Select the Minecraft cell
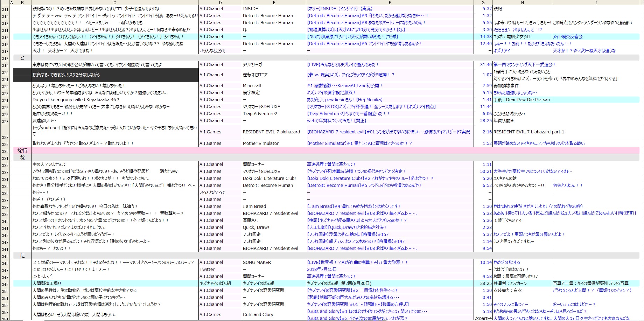This screenshot has width=644, height=321. click(x=274, y=85)
